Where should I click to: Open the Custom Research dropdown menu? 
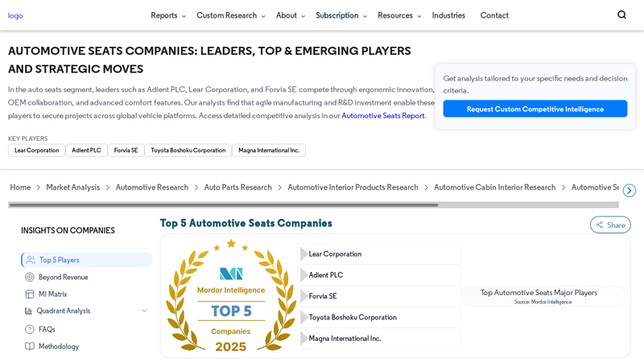231,15
